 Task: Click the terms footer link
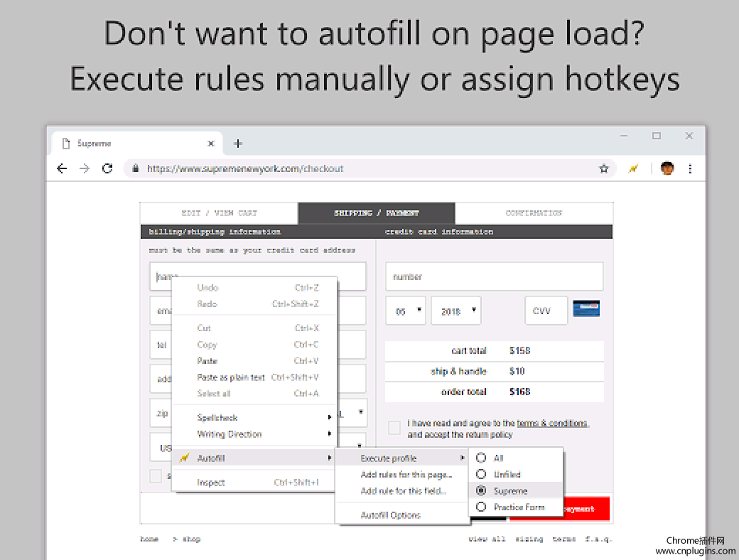pos(563,539)
